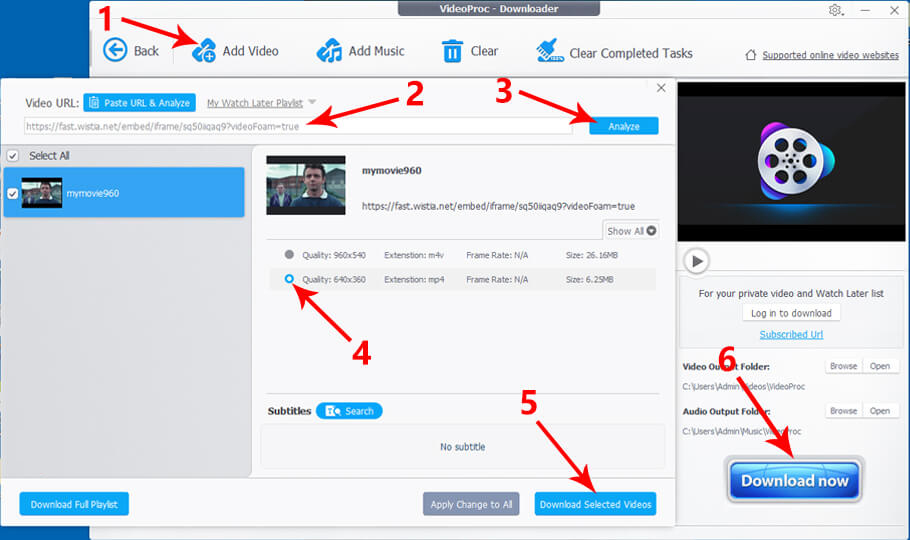Expand formats with Show All
Image resolution: width=910 pixels, height=540 pixels.
coord(631,231)
